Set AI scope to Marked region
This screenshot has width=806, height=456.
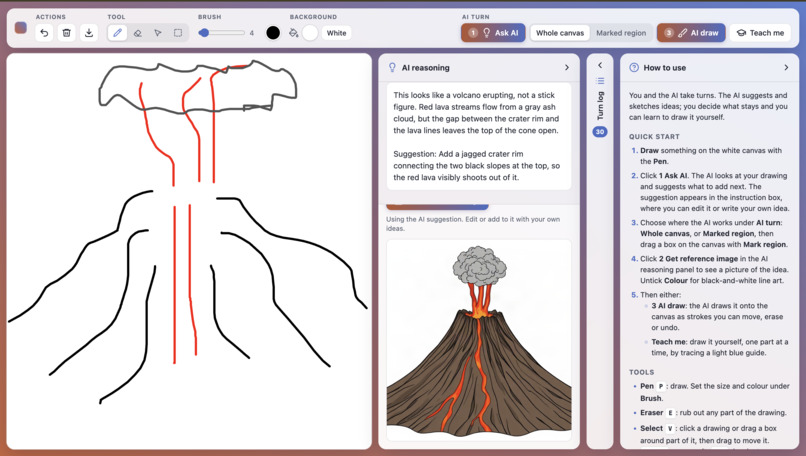621,33
